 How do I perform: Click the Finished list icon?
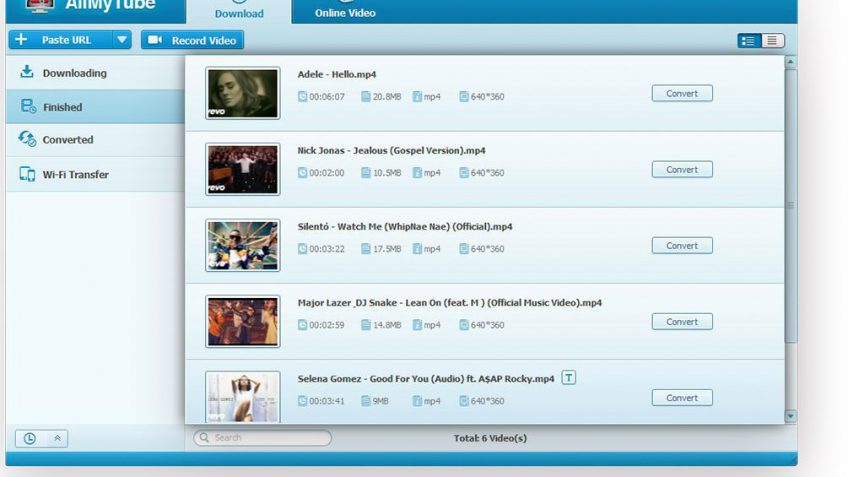[28, 106]
